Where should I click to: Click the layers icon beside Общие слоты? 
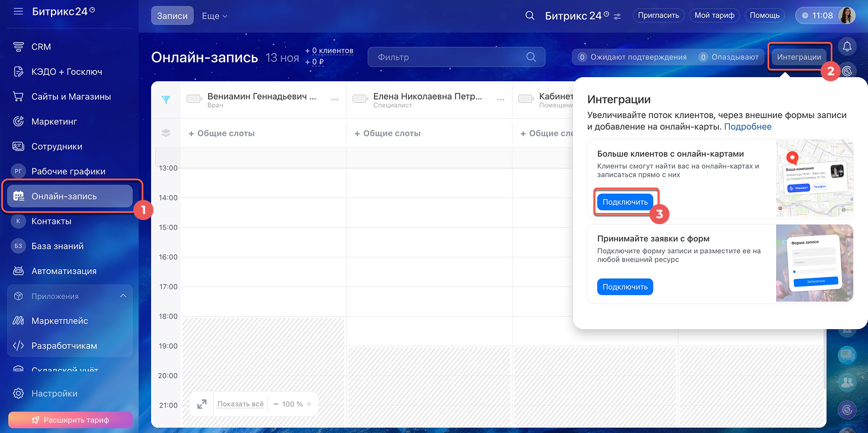point(166,133)
